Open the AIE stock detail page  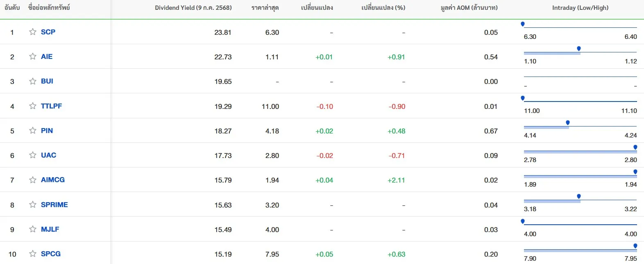[x=47, y=56]
